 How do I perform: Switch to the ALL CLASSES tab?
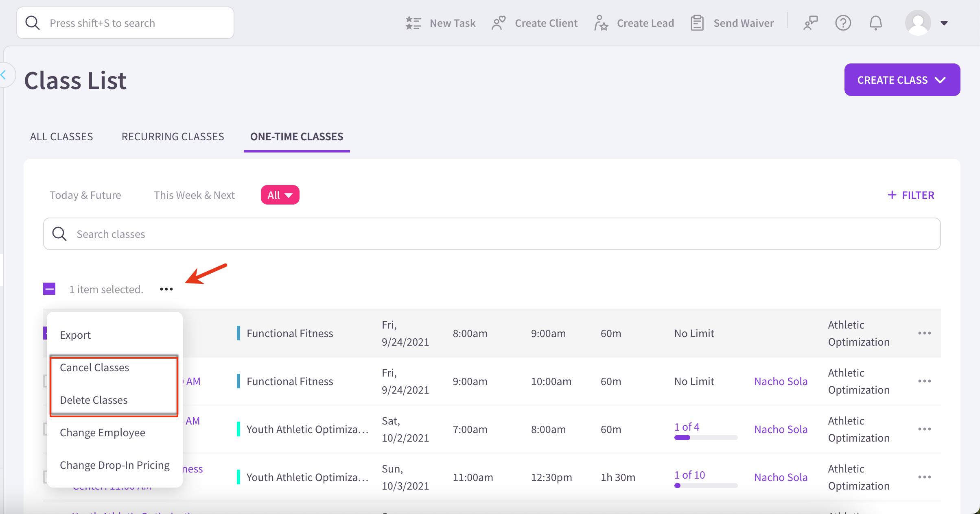(61, 137)
